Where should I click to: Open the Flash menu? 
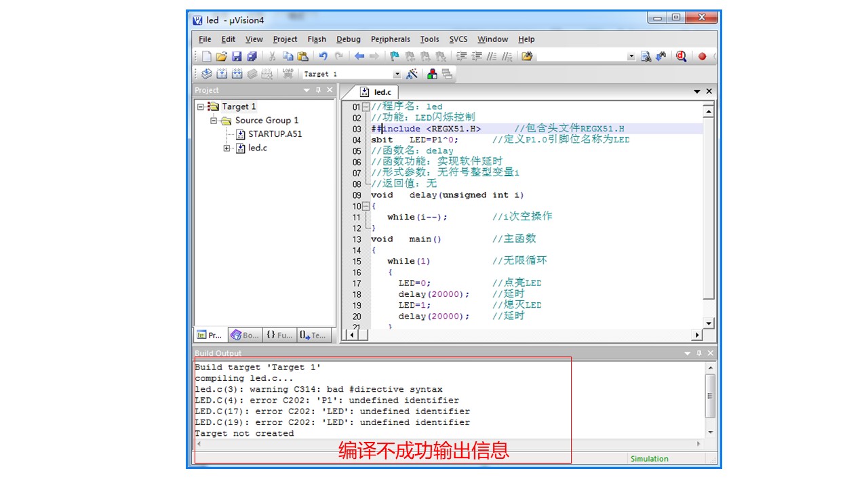pyautogui.click(x=317, y=39)
